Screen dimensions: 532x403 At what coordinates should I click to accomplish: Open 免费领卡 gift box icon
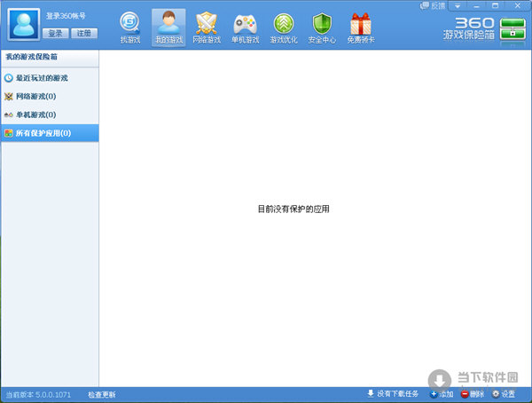[361, 28]
